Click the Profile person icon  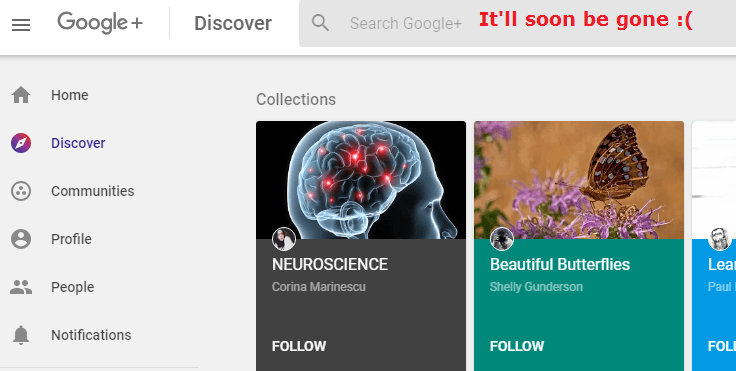(21, 239)
